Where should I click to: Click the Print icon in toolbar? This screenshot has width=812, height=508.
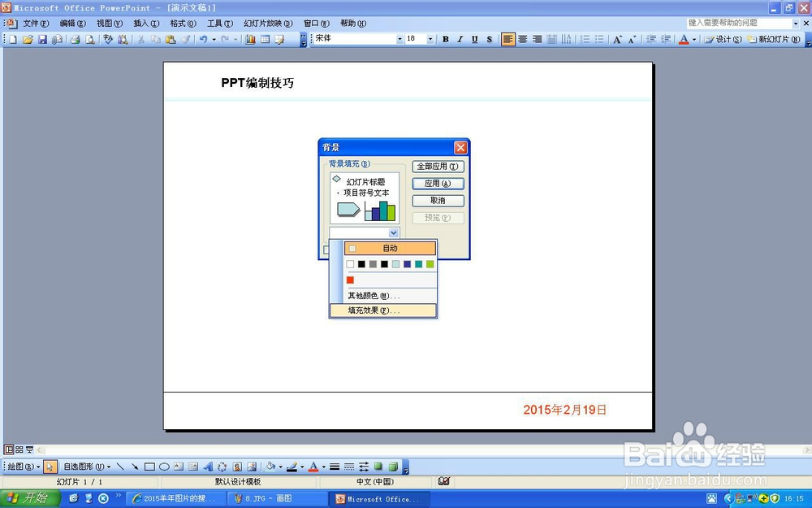(x=75, y=39)
